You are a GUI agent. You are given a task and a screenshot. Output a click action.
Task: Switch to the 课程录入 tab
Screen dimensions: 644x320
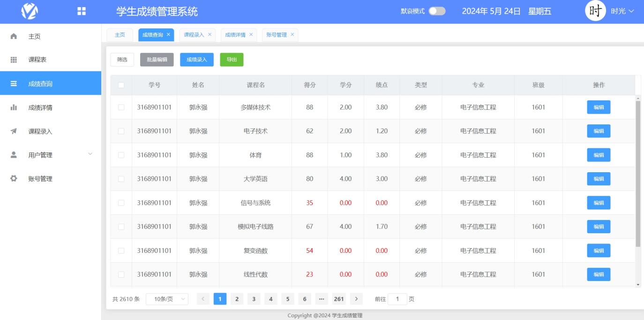tap(194, 34)
